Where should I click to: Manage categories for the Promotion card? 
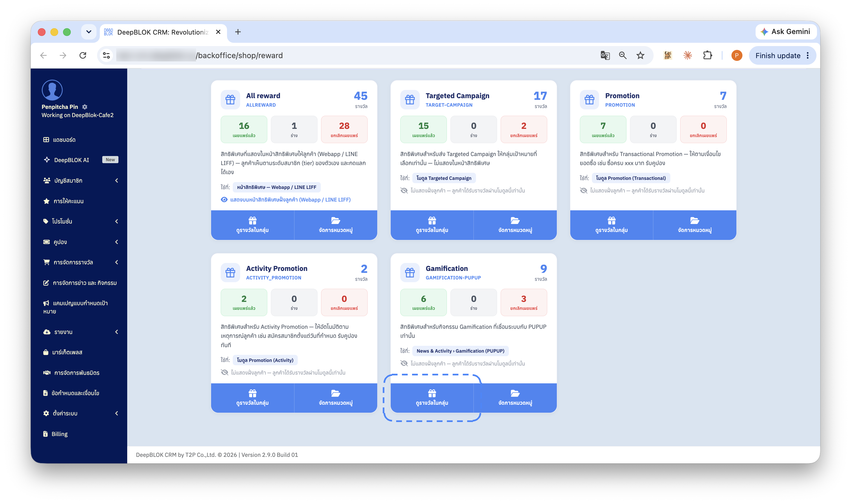[x=694, y=225]
